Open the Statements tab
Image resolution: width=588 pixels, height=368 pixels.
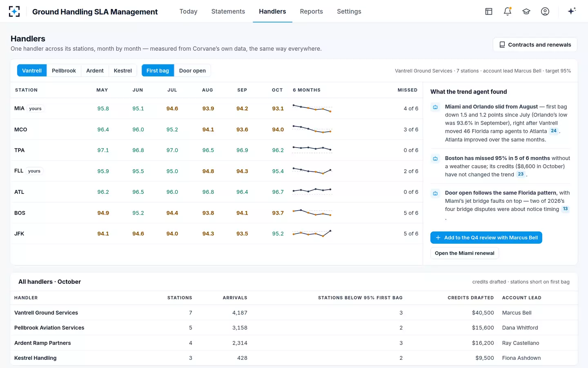click(228, 11)
